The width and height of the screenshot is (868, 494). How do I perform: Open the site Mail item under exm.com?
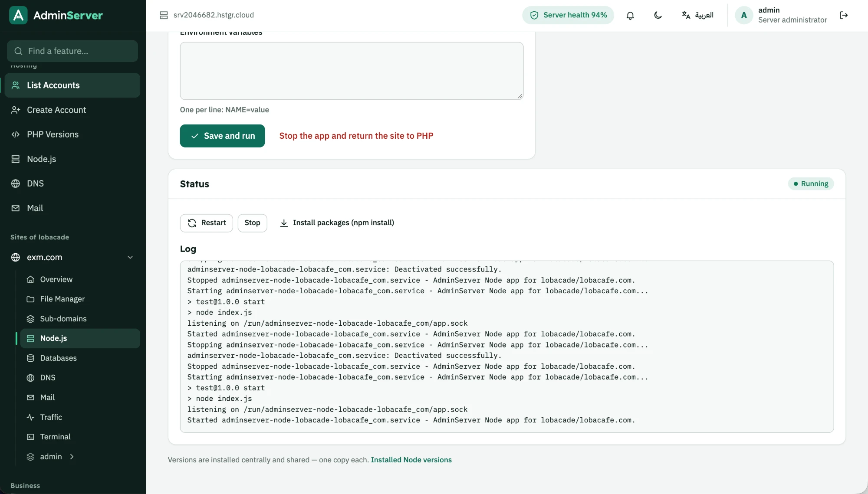pos(80,397)
